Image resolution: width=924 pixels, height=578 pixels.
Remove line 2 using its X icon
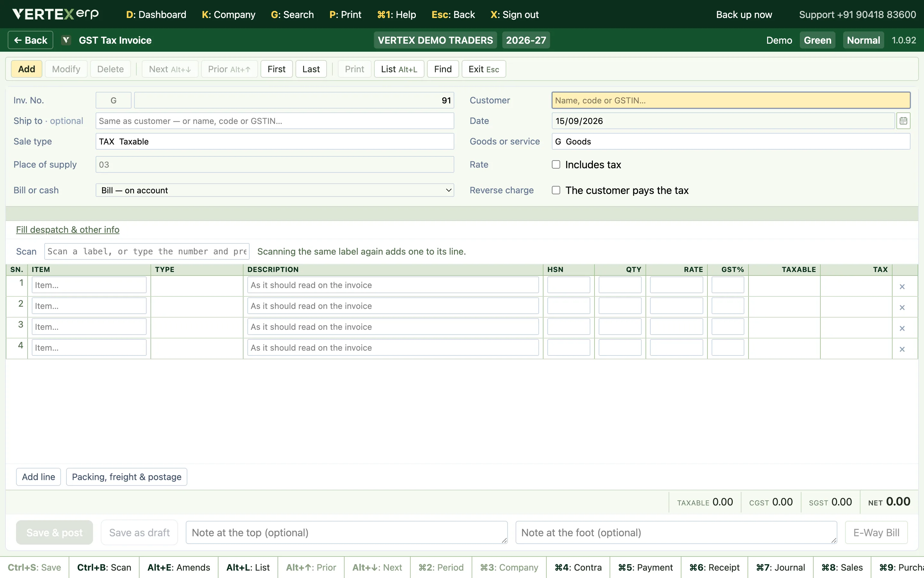902,307
